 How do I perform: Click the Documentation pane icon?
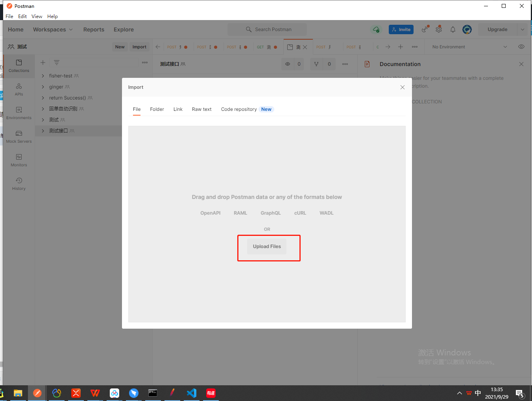tap(367, 64)
